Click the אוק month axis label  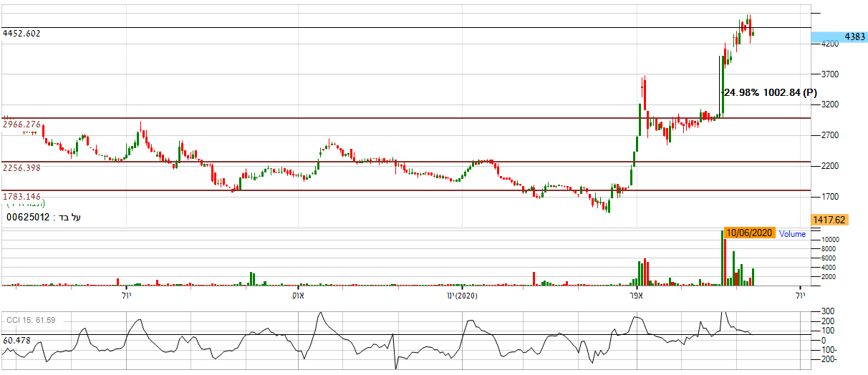[299, 295]
